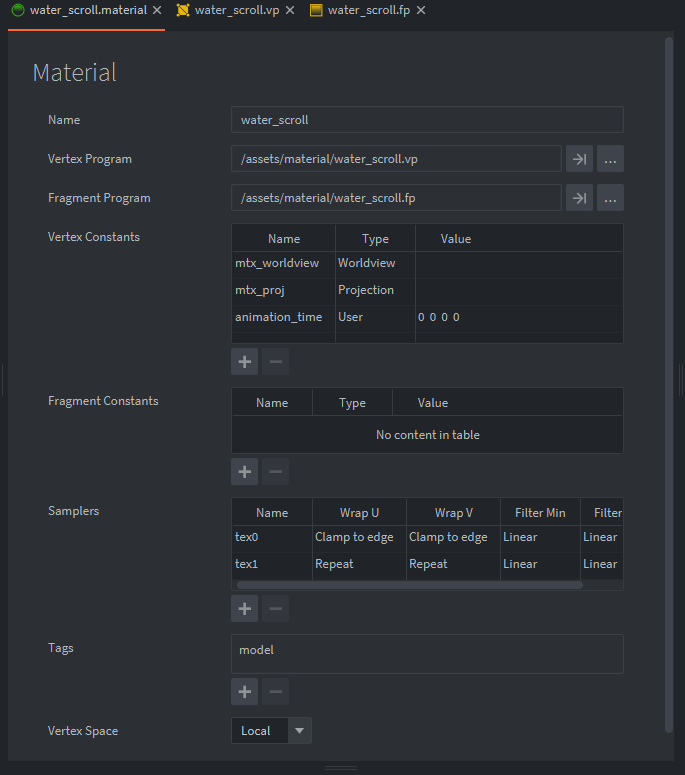Add a new sampler entry

coord(244,607)
